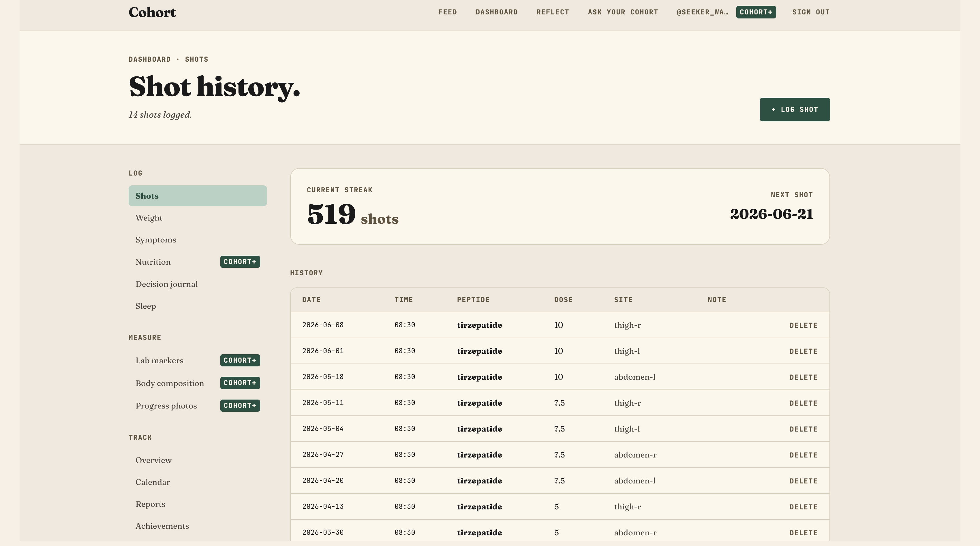
Task: Click the NOTE column header
Action: point(717,300)
